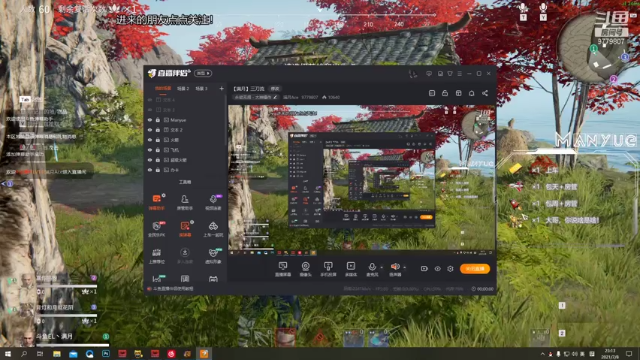640x360 pixels.
Task: Open the notification bell icon in the header
Action: click(x=471, y=93)
